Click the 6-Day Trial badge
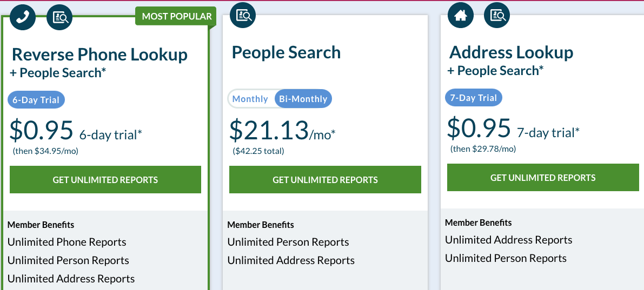This screenshot has width=644, height=290. [x=36, y=100]
